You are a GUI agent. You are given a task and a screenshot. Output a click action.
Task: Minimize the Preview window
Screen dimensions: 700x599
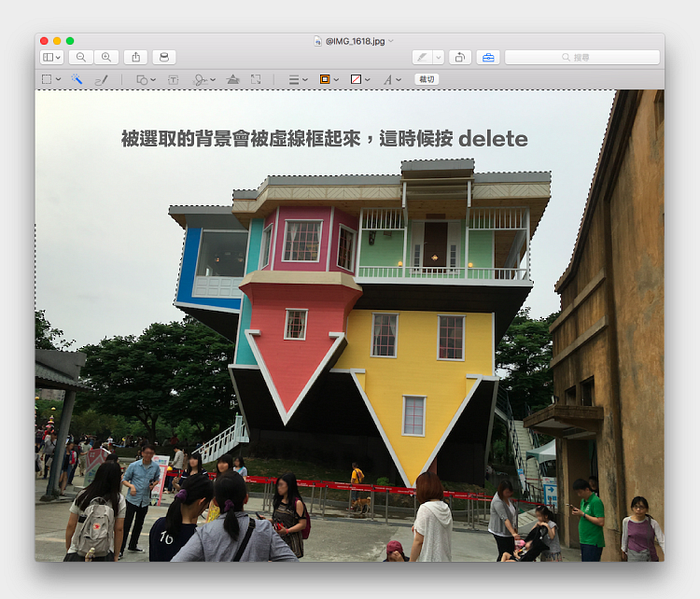coord(57,41)
